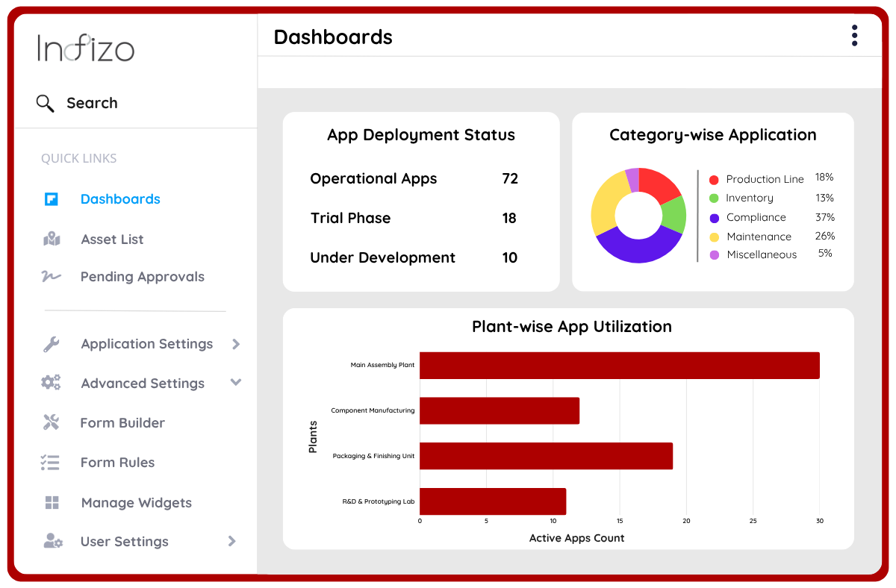Click the Pending Approvals link

pos(142,276)
